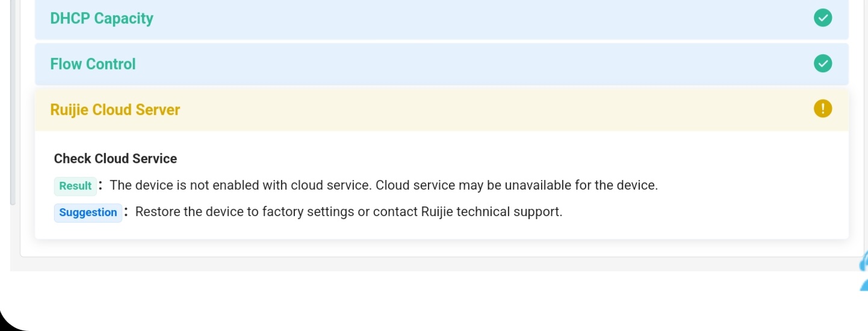The height and width of the screenshot is (331, 868).
Task: Select the Check Cloud Service heading
Action: 116,159
